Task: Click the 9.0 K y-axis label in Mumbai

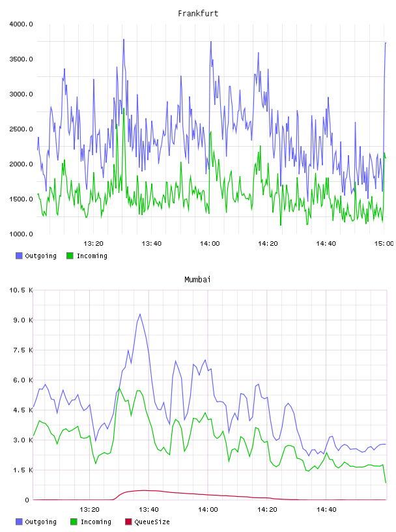Action: click(x=23, y=320)
